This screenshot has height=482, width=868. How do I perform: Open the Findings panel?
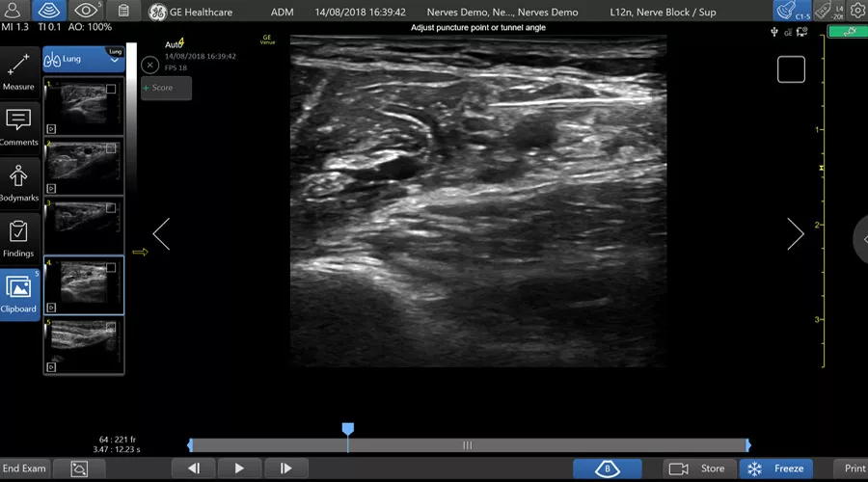[x=19, y=239]
